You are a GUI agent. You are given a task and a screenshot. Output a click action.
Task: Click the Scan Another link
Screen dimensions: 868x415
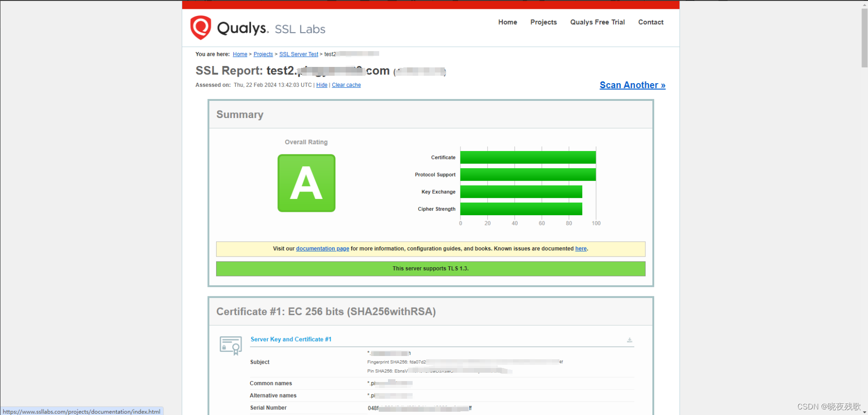tap(632, 85)
